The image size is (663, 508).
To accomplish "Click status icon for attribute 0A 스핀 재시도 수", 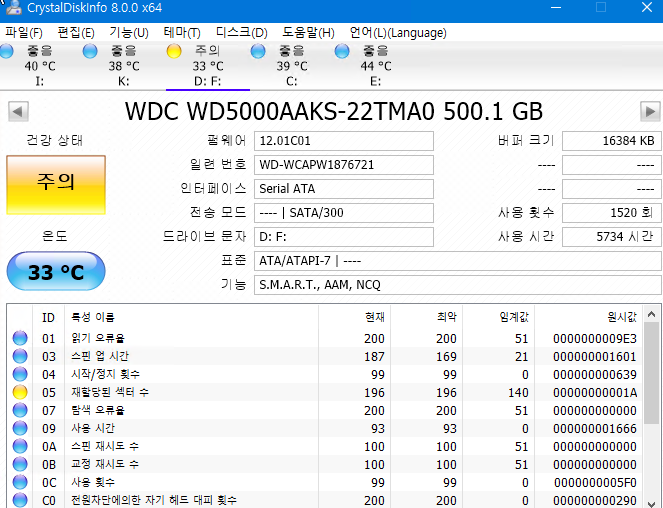I will click(20, 446).
